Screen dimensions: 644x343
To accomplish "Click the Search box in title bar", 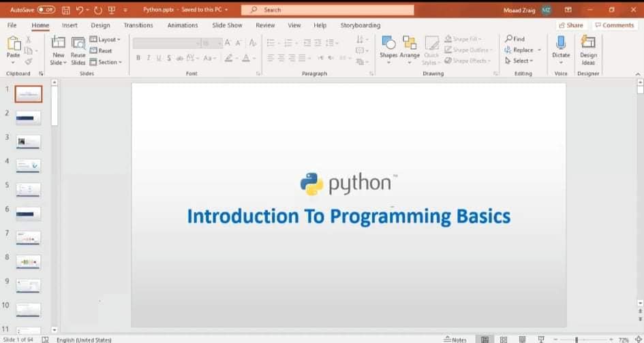I will click(x=327, y=10).
